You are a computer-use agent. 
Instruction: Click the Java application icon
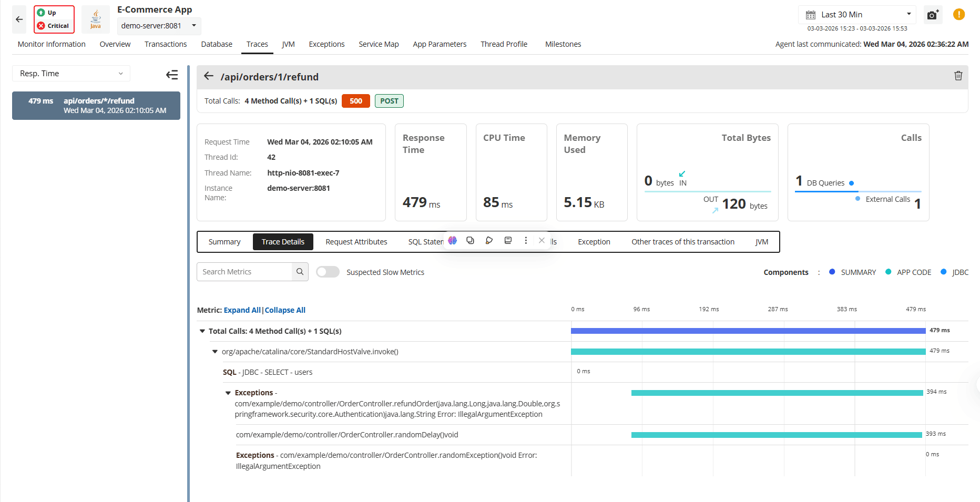click(x=96, y=19)
